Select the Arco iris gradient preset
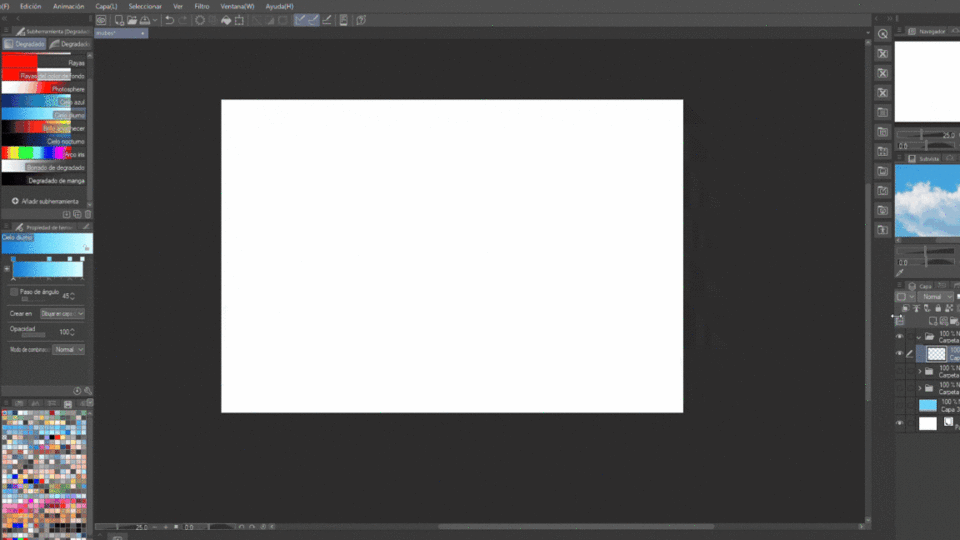 [43, 154]
